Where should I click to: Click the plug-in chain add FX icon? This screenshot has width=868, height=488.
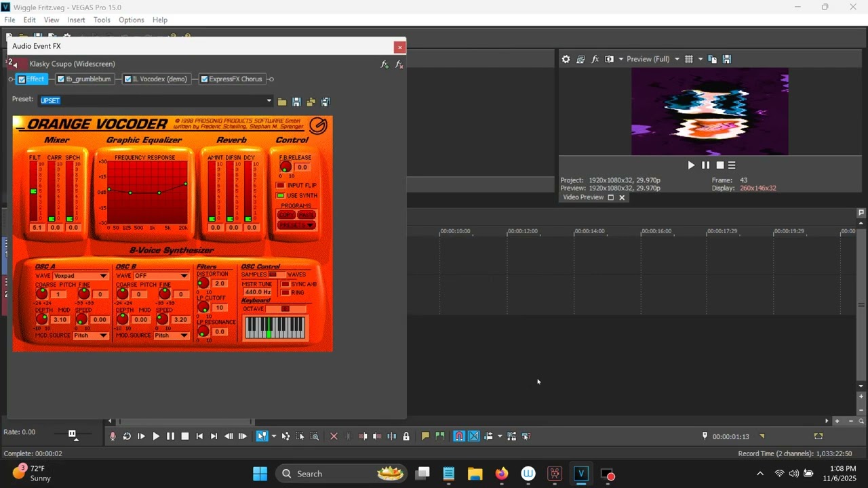(384, 64)
